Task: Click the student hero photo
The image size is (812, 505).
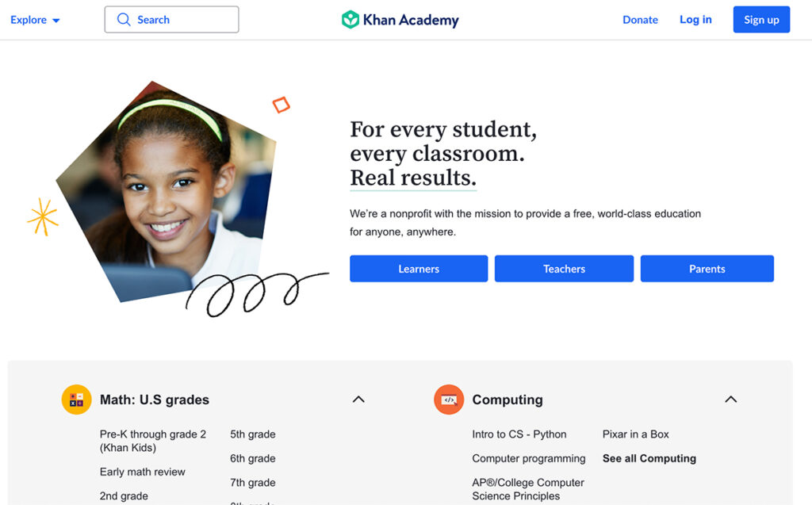Action: point(166,192)
